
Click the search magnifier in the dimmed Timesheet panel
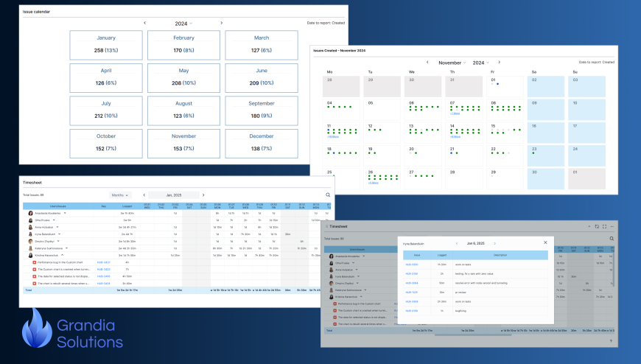(x=612, y=239)
